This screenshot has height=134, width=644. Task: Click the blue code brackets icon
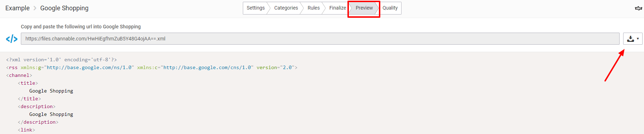[x=12, y=39]
